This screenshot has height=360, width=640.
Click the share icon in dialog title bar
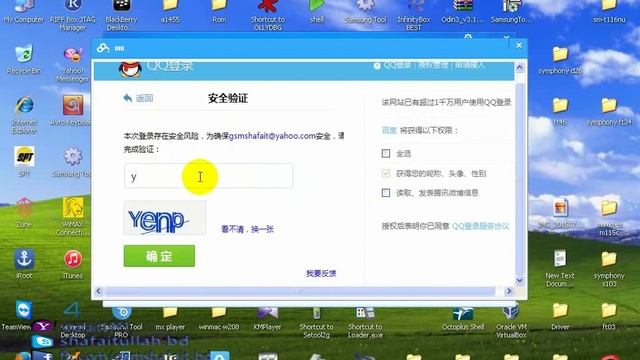103,48
